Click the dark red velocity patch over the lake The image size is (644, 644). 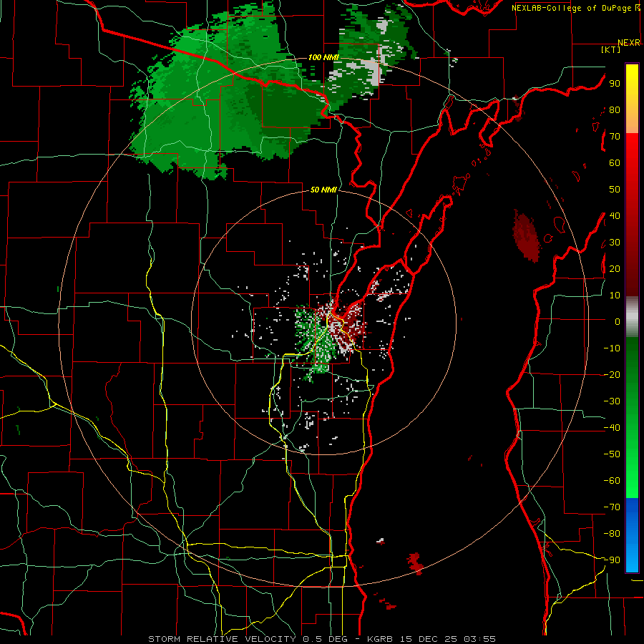click(527, 235)
